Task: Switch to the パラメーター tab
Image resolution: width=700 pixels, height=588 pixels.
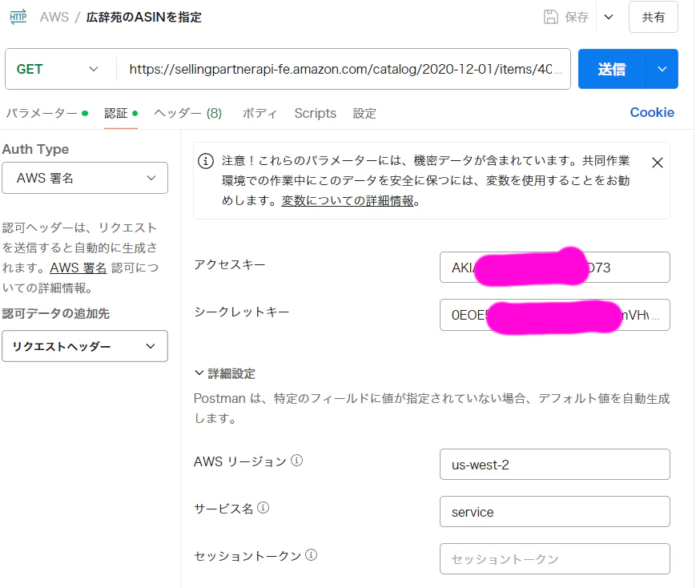Action: (x=46, y=114)
